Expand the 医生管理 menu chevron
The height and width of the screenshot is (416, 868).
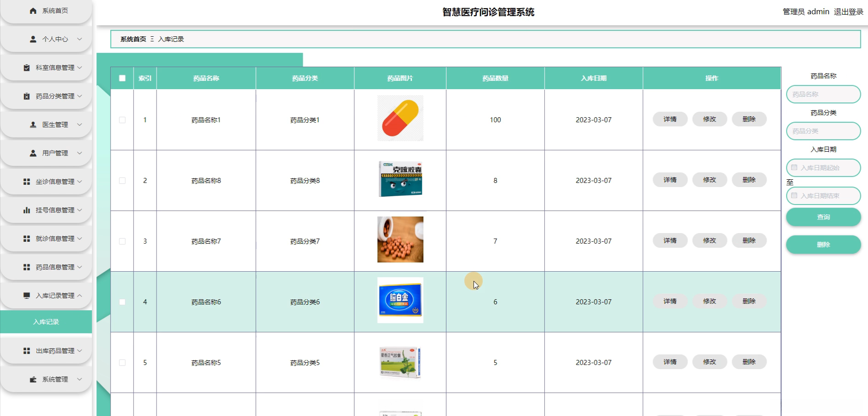79,125
